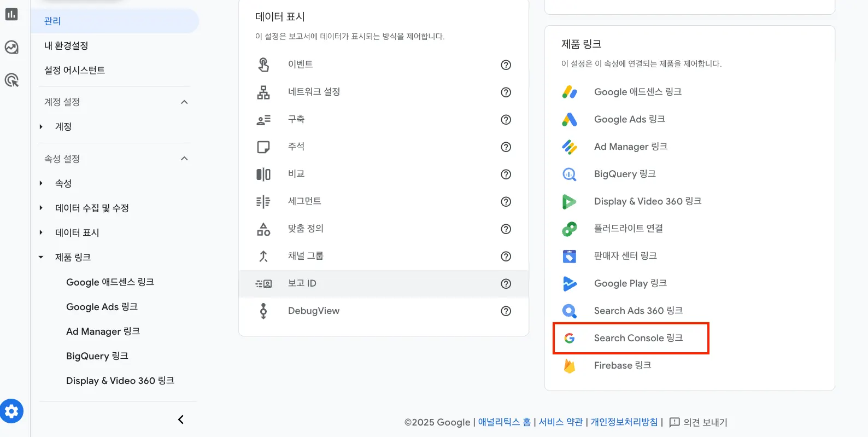Open the Explore icon in left rail
The height and width of the screenshot is (437, 868).
(x=11, y=47)
